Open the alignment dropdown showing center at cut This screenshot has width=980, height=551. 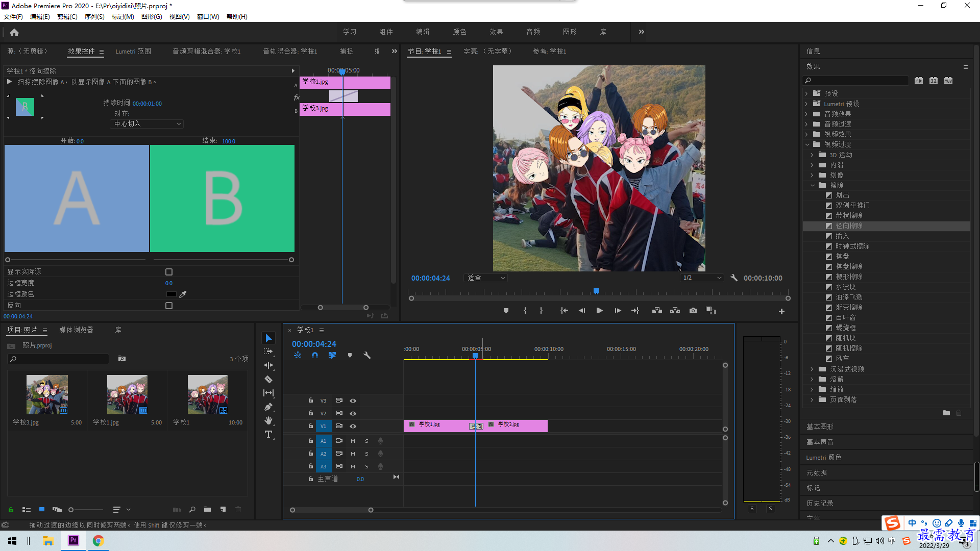pyautogui.click(x=146, y=124)
